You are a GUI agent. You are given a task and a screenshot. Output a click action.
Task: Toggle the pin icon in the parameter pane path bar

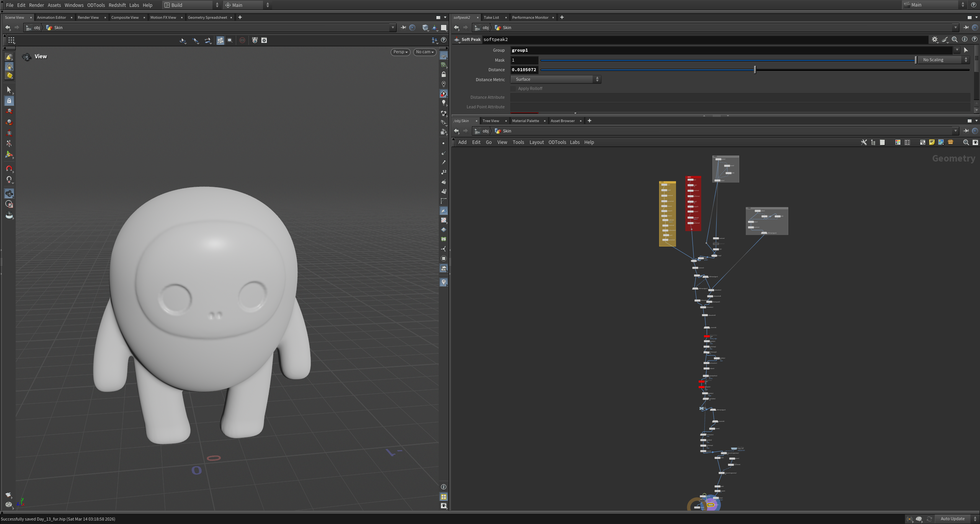click(966, 28)
